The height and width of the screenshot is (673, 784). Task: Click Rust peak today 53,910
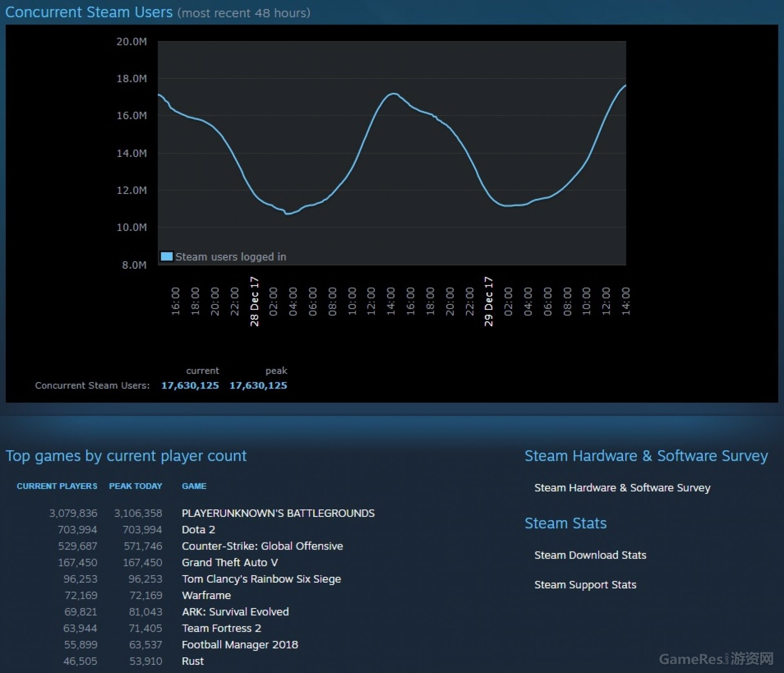tap(146, 661)
